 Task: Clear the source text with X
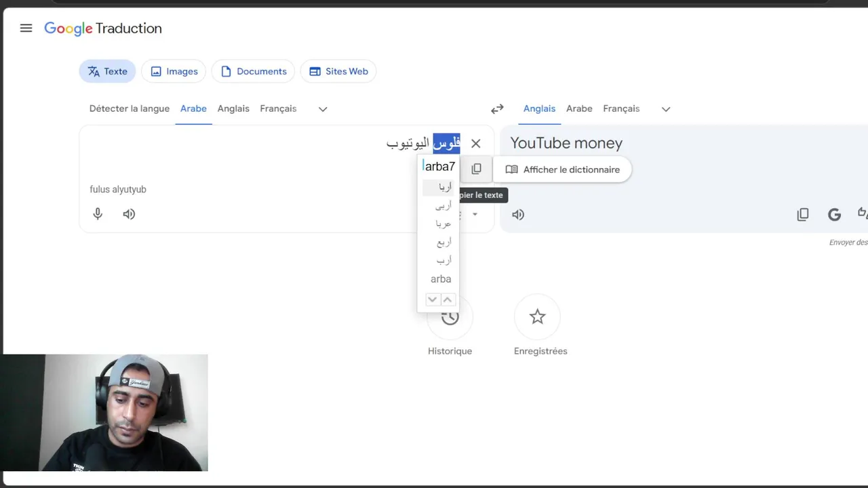point(475,144)
